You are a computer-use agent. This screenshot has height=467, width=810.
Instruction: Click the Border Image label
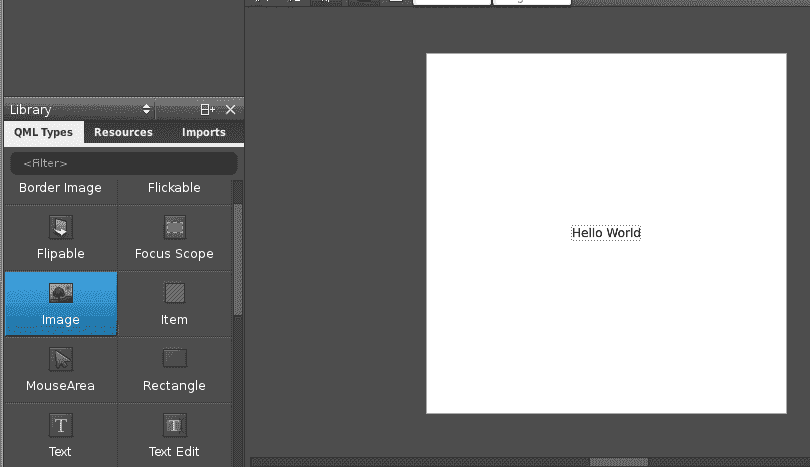[x=60, y=188]
